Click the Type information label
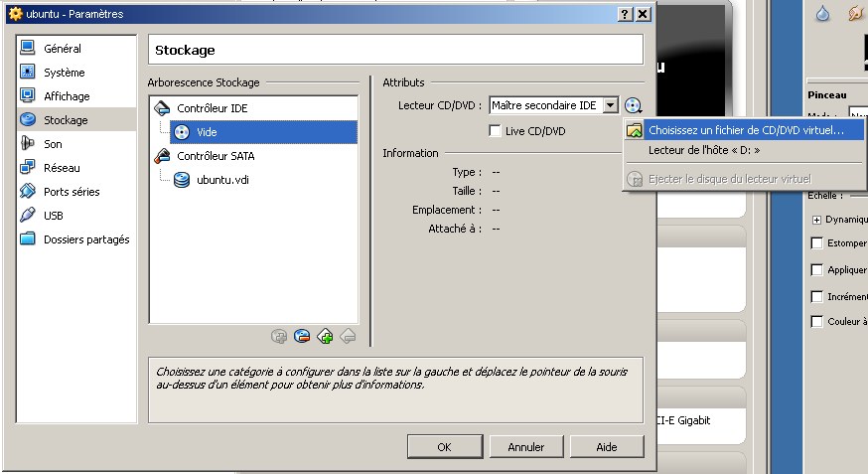This screenshot has width=868, height=474. point(467,172)
